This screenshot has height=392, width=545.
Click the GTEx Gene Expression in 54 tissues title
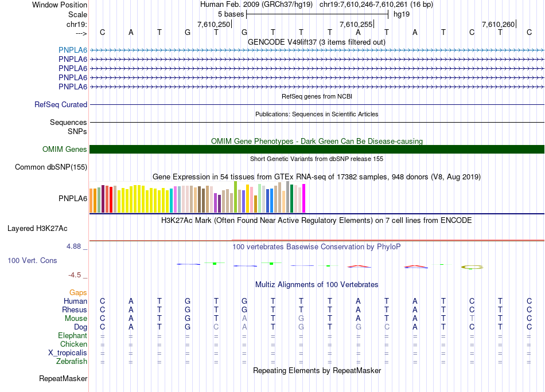(x=317, y=177)
